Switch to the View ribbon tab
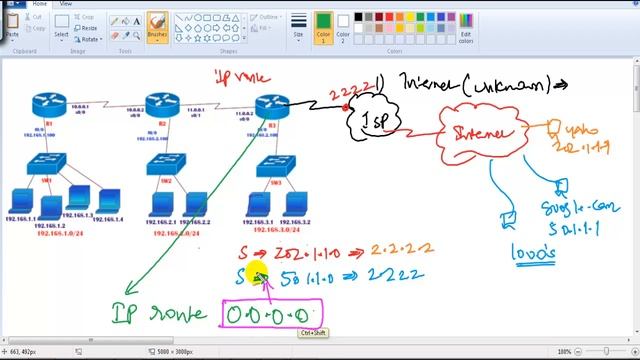Screen dimensions: 640x360 coord(65,4)
